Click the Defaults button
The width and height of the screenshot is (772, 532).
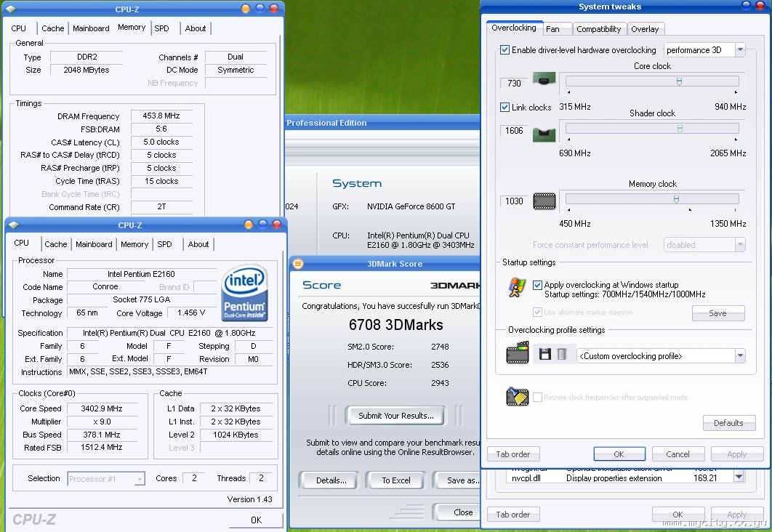click(x=728, y=423)
